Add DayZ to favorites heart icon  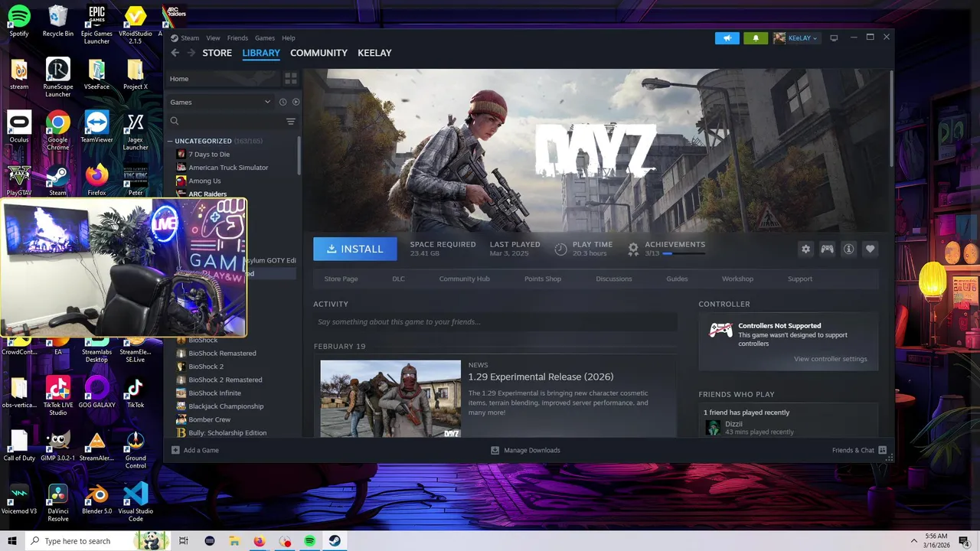click(870, 249)
